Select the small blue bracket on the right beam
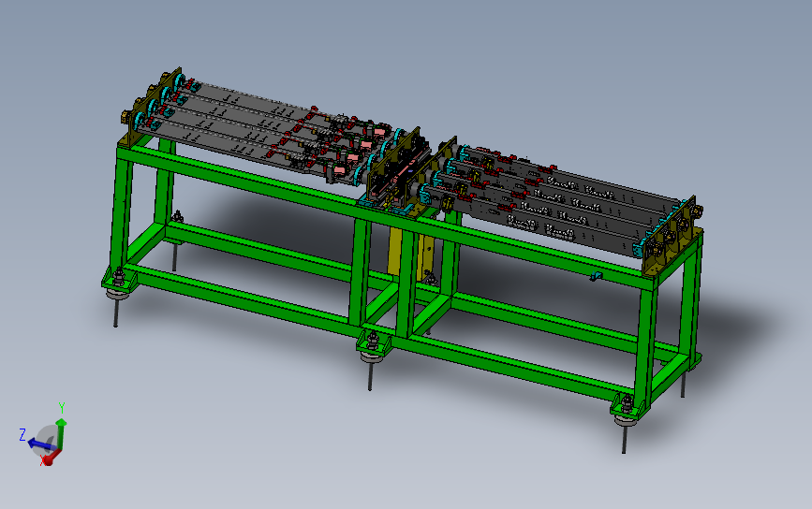Screen dimensions: 812x509 pyautogui.click(x=596, y=276)
